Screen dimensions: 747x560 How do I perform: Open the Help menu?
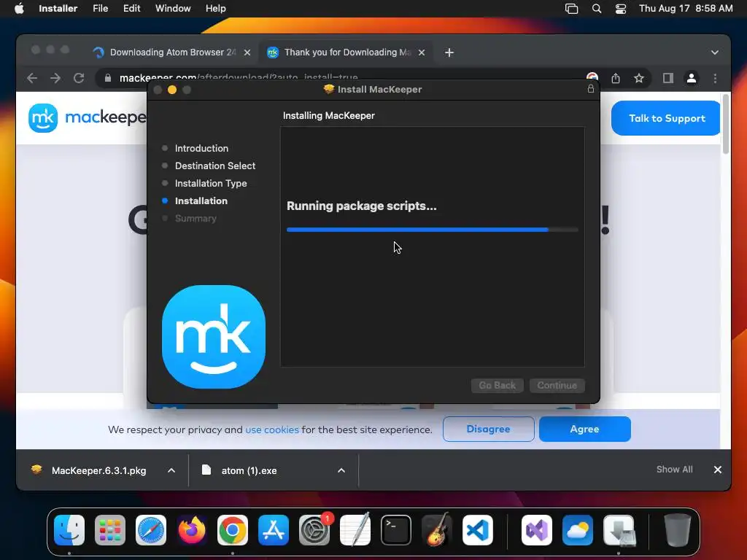coord(215,8)
